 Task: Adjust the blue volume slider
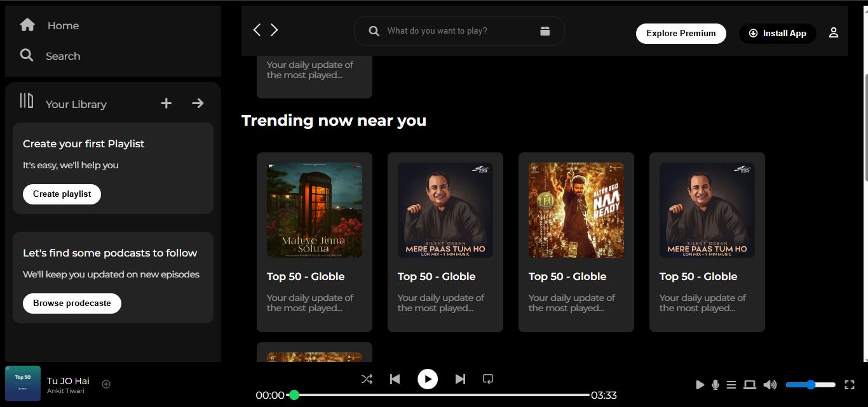[x=811, y=385]
